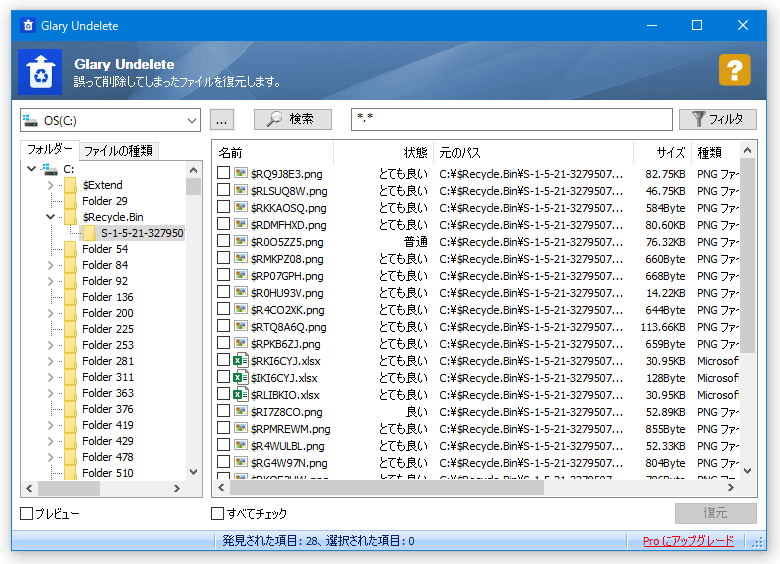
Task: Expand the Folder 478 node
Action: point(50,457)
